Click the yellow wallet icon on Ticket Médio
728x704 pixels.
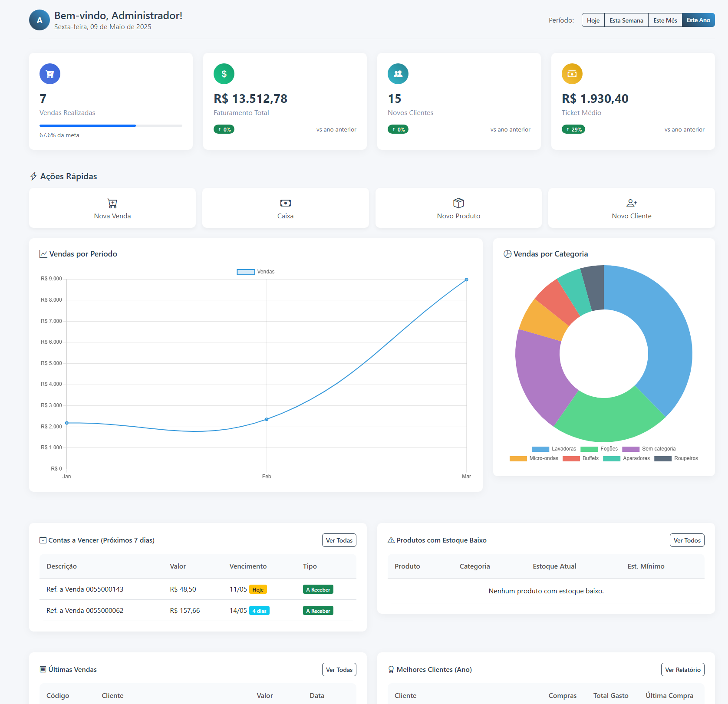tap(572, 74)
